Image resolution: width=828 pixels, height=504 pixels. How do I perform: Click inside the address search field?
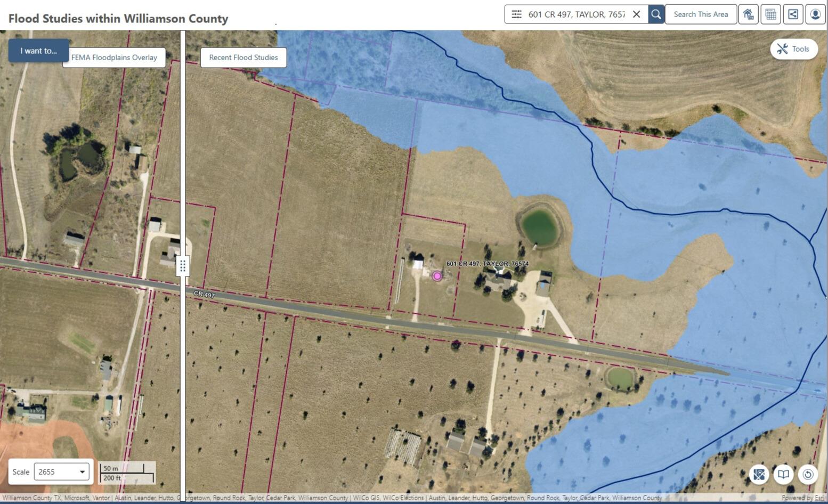pyautogui.click(x=575, y=14)
